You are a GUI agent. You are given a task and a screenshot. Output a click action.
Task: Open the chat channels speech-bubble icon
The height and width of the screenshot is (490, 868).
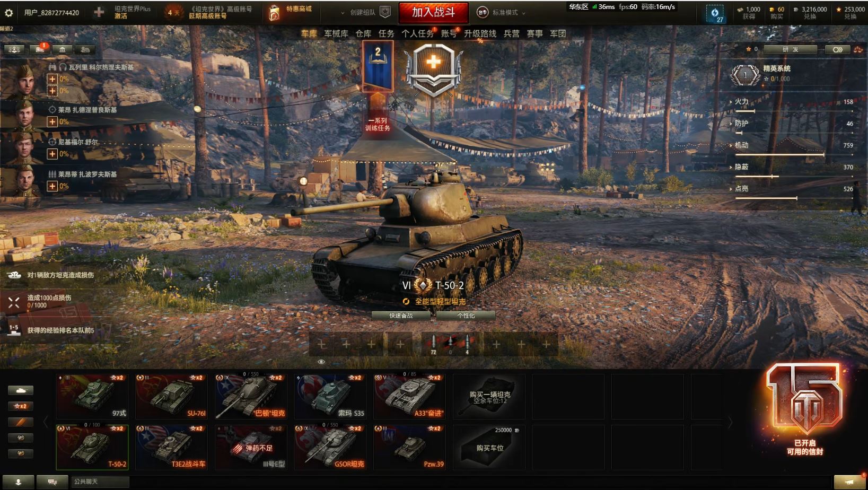tap(52, 482)
